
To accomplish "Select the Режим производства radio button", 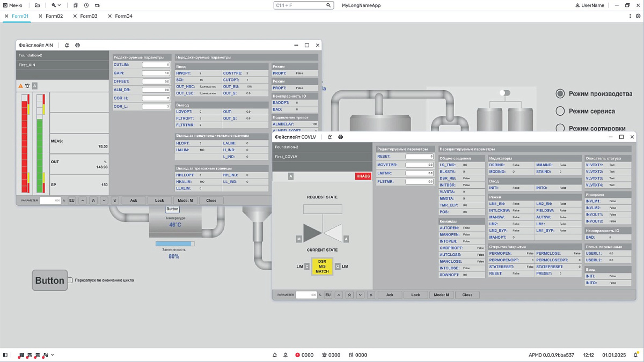I will [560, 94].
